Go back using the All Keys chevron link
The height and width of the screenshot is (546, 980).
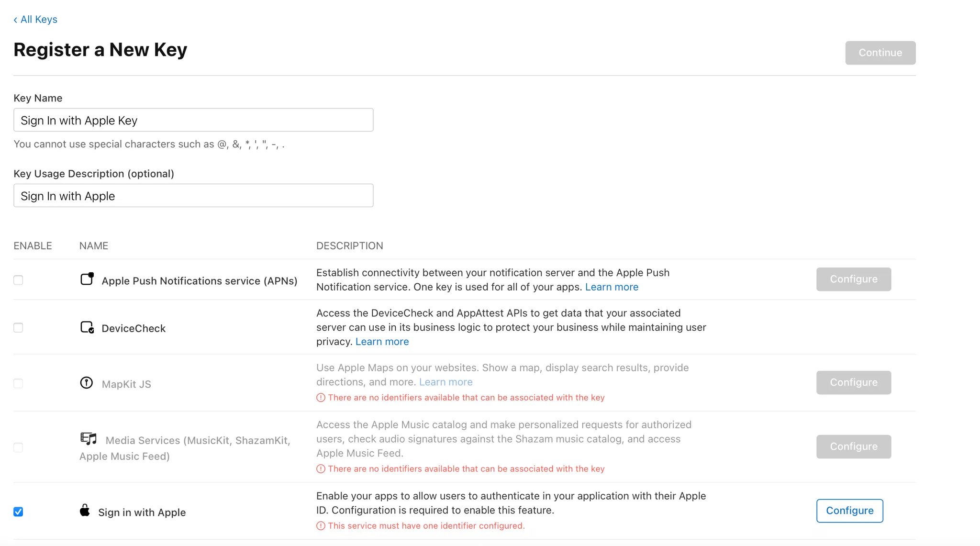coord(35,20)
